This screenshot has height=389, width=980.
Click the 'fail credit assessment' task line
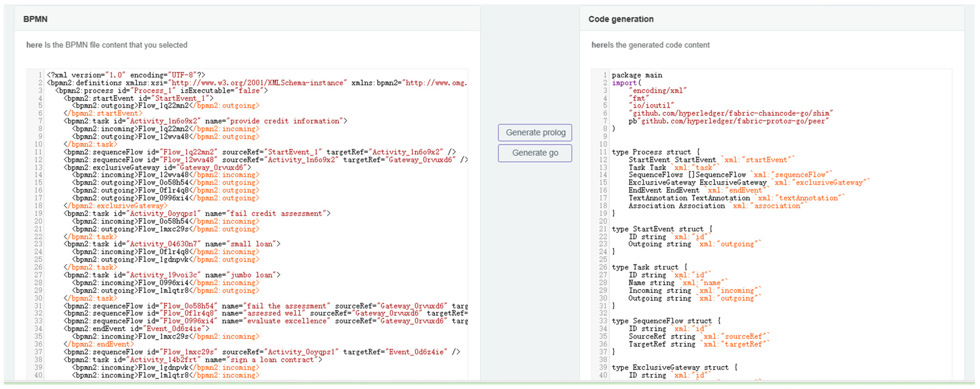[x=197, y=213]
